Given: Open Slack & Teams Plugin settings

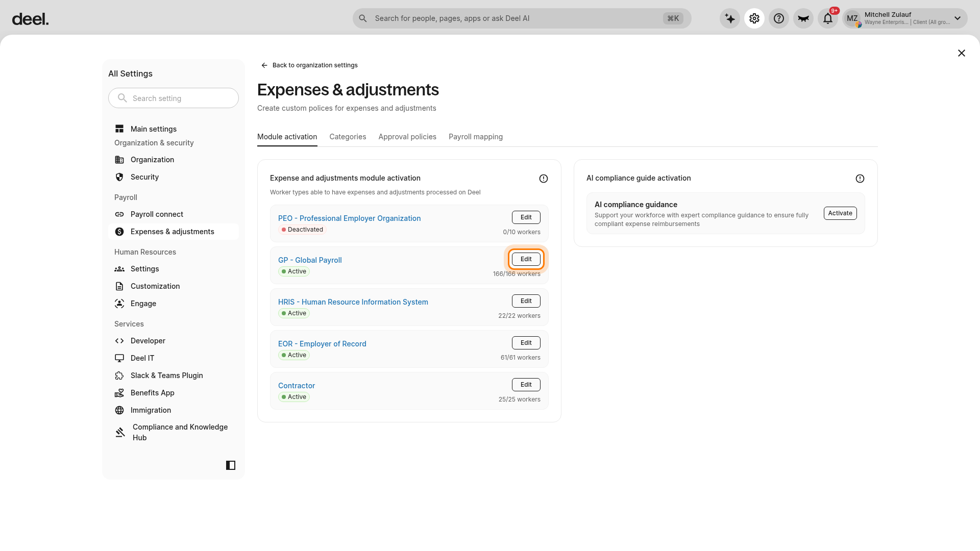Looking at the screenshot, I should 174,375.
